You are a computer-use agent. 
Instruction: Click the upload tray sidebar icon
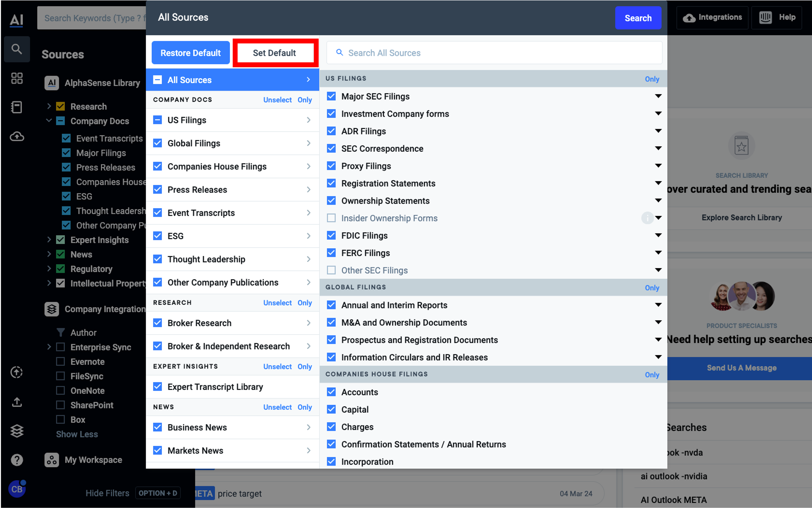[x=16, y=402]
